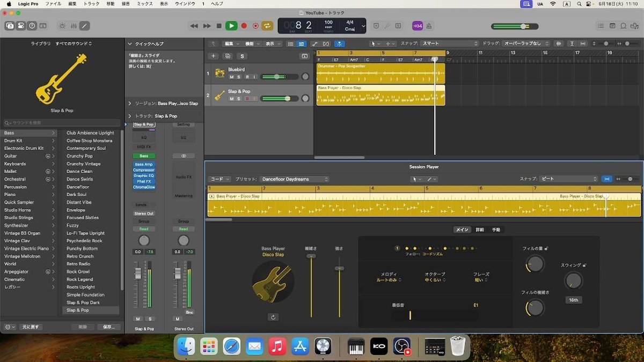Solo the Slap & Pop track
The image size is (644, 362).
coord(239,99)
